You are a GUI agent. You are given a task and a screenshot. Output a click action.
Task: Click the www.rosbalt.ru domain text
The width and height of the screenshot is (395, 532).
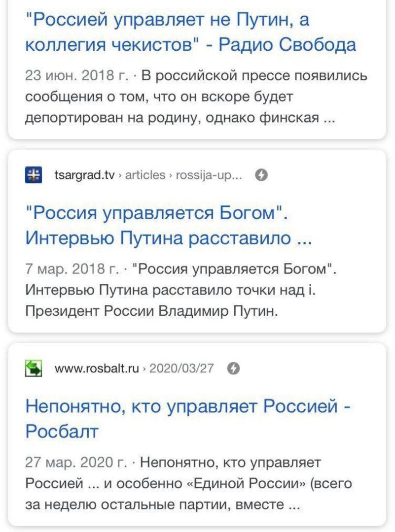point(97,368)
